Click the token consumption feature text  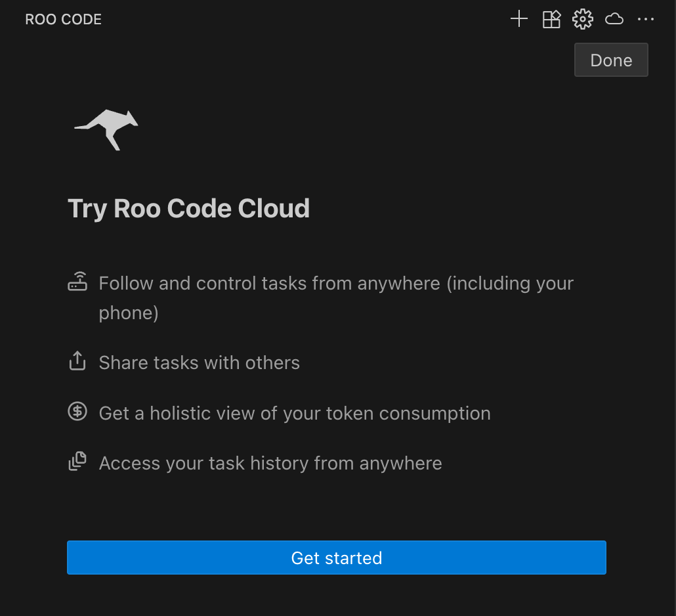[294, 412]
